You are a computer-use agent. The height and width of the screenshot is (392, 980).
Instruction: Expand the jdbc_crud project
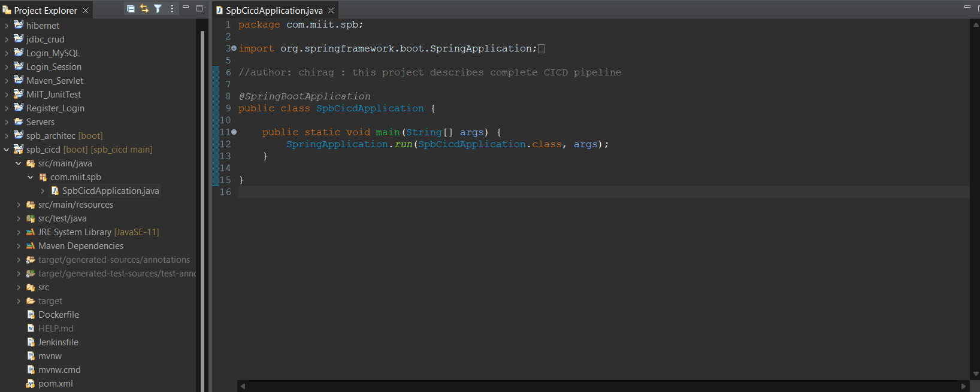coord(7,39)
